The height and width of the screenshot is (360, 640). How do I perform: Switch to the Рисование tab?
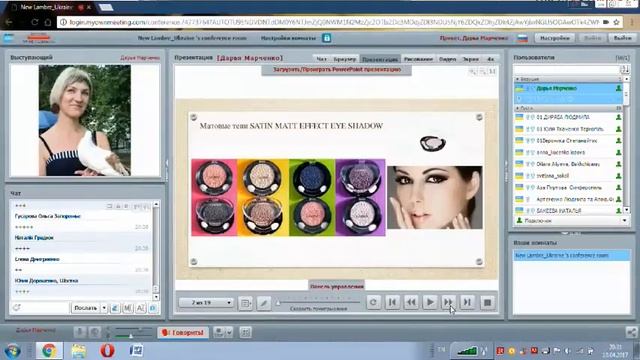pos(418,59)
